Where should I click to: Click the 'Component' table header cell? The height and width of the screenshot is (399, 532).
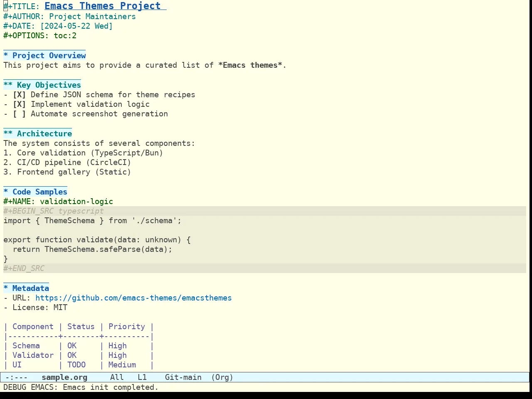[33, 327]
